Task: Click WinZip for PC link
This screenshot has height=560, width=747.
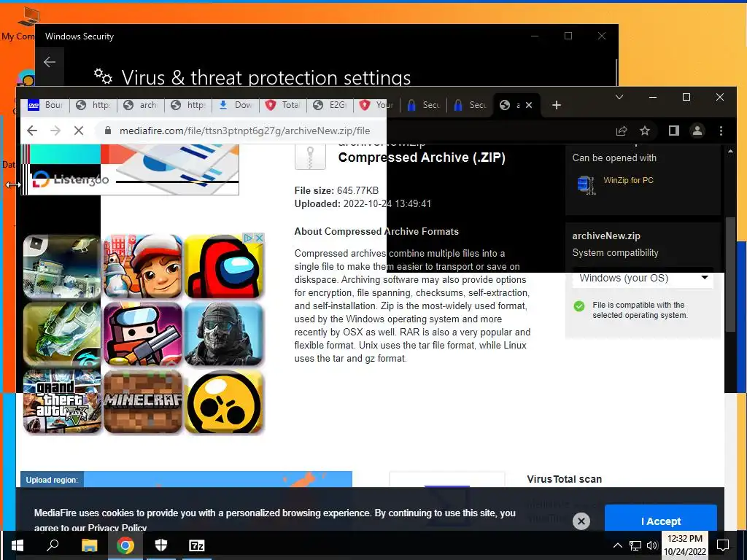Action: [628, 180]
